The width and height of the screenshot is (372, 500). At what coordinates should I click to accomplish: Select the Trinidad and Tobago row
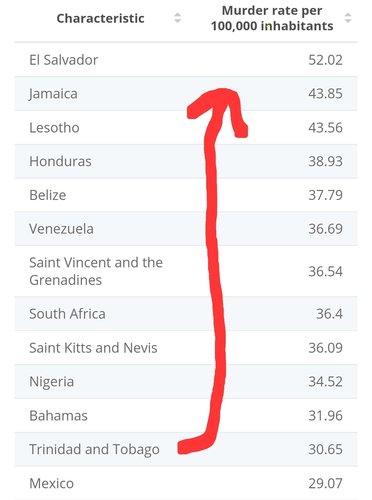(x=186, y=449)
